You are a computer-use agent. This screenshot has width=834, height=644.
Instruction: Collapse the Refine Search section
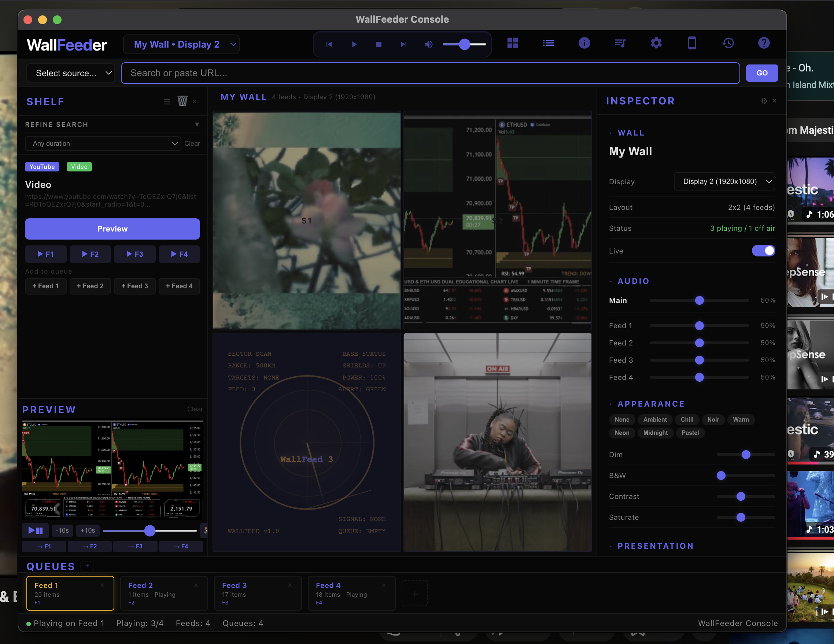(197, 125)
